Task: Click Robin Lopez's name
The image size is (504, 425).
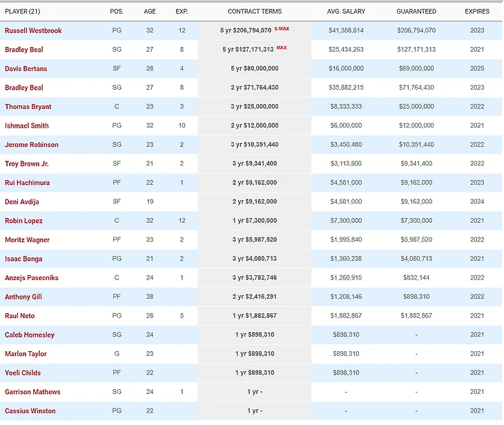Action: coord(23,221)
